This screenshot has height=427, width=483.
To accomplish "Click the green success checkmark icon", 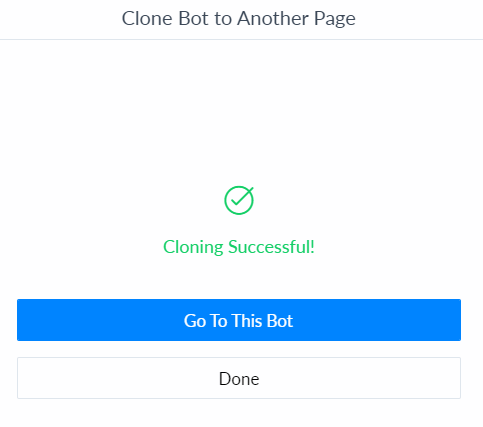I will (x=239, y=200).
